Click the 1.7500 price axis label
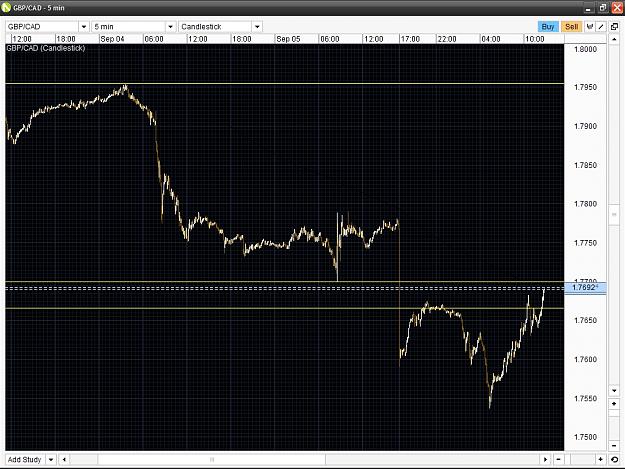Viewport: 625px width, 469px height. click(x=585, y=437)
